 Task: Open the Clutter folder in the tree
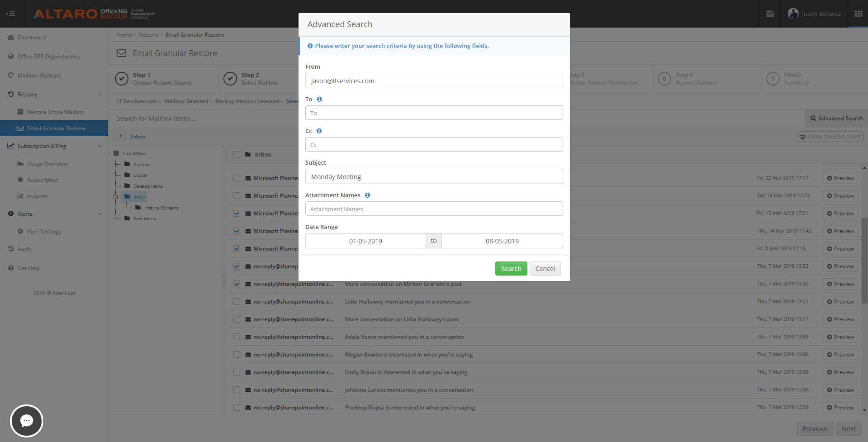140,175
